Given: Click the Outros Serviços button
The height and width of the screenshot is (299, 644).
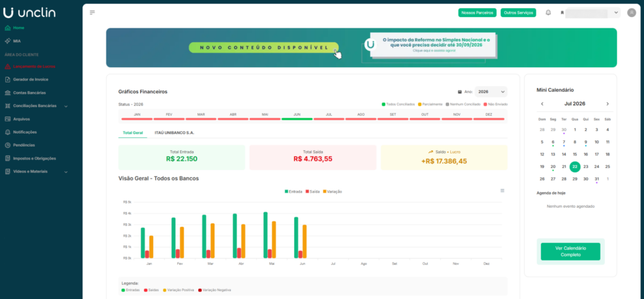Looking at the screenshot, I should (518, 13).
